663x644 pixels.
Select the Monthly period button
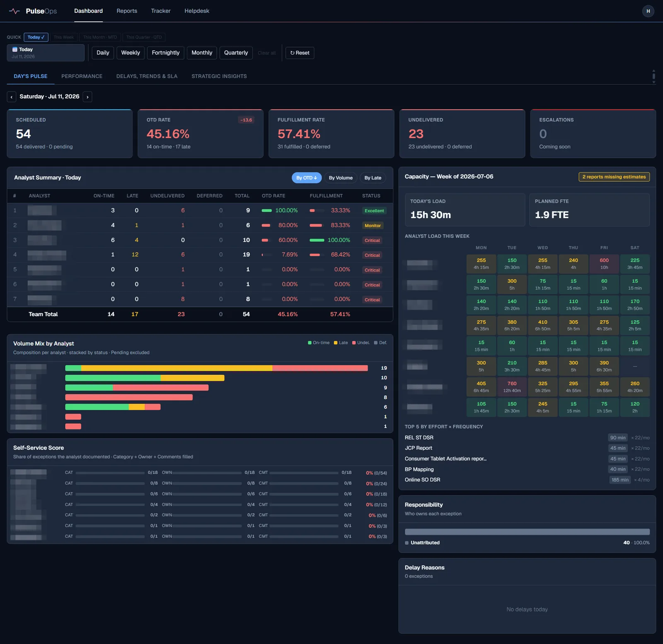[202, 53]
